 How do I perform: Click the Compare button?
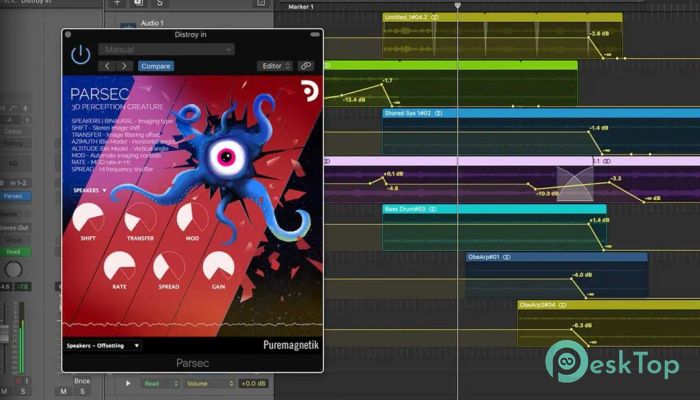[156, 66]
